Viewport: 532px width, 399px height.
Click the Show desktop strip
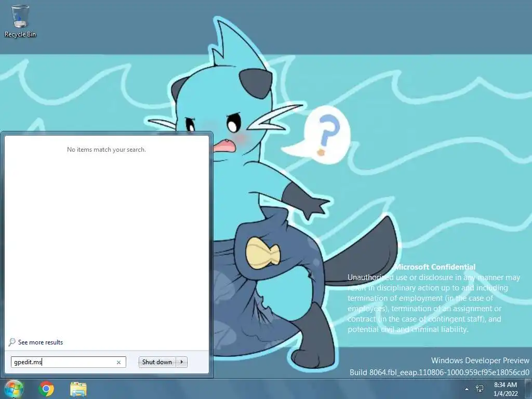click(x=528, y=389)
